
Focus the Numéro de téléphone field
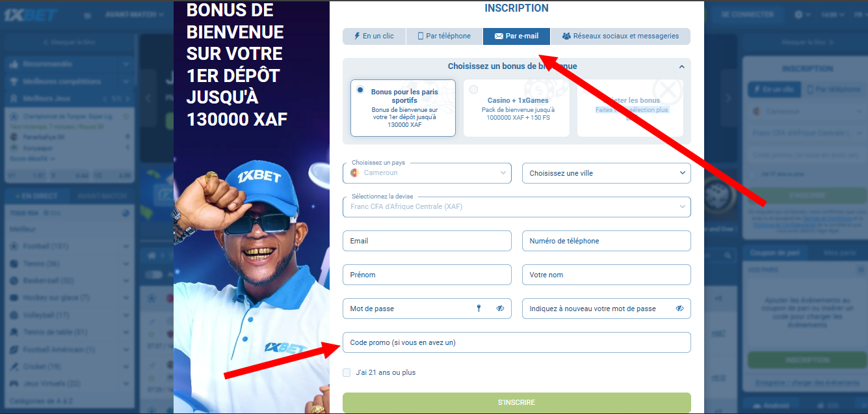(x=606, y=241)
